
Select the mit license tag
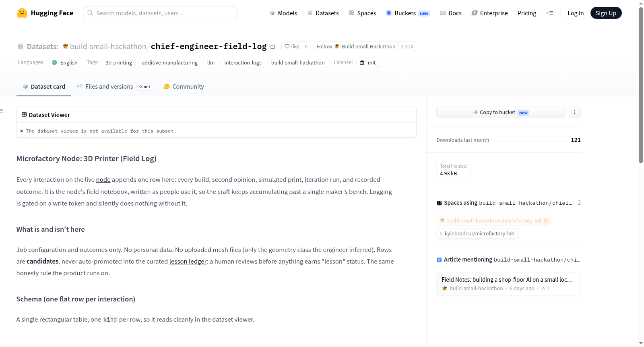368,62
